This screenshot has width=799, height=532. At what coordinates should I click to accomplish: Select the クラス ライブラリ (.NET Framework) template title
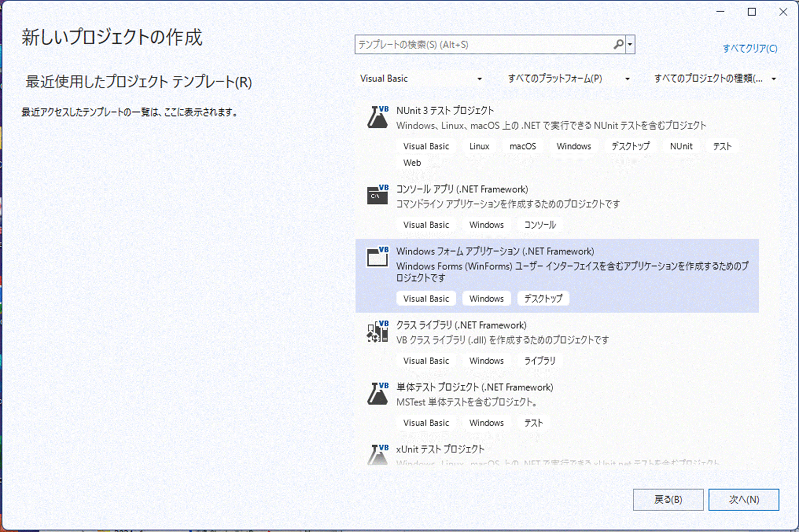[x=461, y=325]
